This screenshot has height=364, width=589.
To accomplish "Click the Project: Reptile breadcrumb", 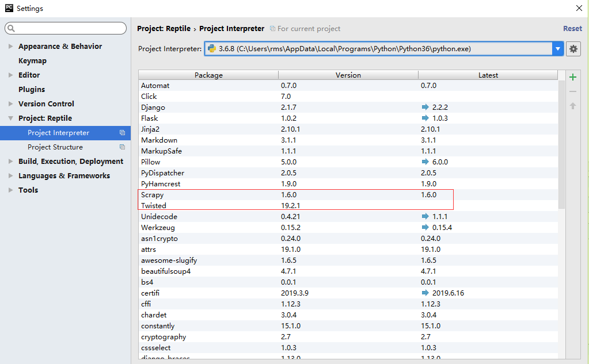I will click(x=164, y=29).
